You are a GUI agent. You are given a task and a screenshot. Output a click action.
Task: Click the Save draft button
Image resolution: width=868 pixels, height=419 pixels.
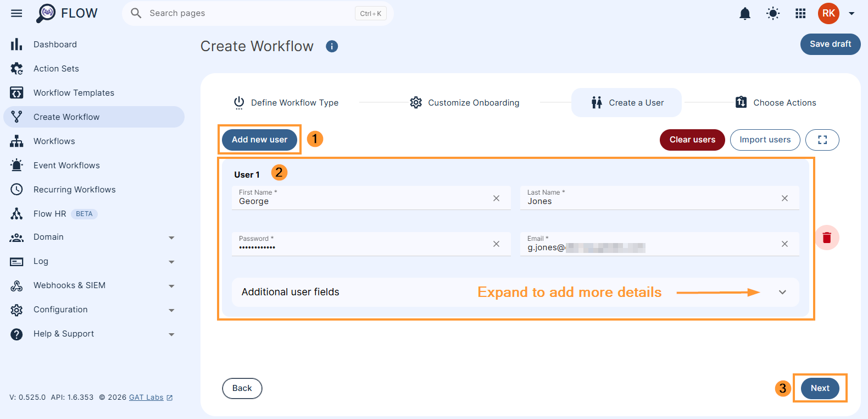point(830,44)
